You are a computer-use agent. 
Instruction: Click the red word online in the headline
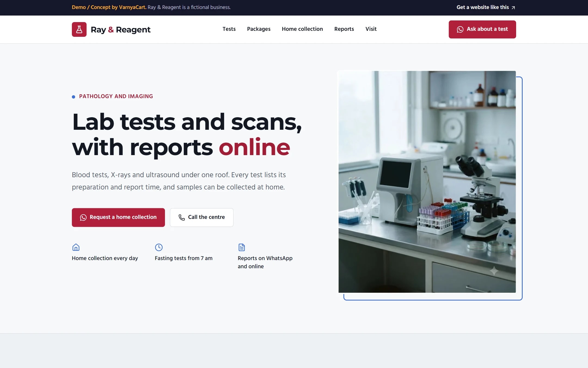point(255,147)
